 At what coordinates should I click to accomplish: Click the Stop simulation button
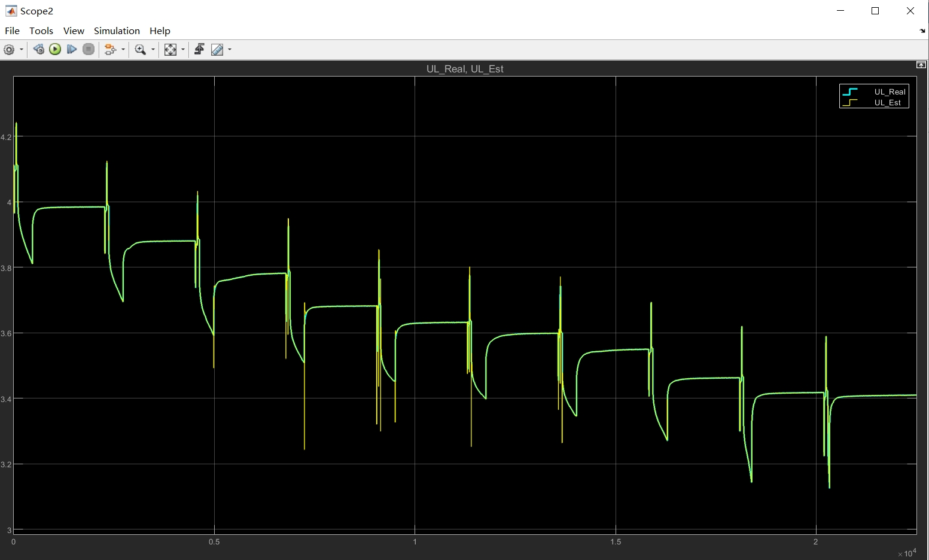pyautogui.click(x=89, y=50)
